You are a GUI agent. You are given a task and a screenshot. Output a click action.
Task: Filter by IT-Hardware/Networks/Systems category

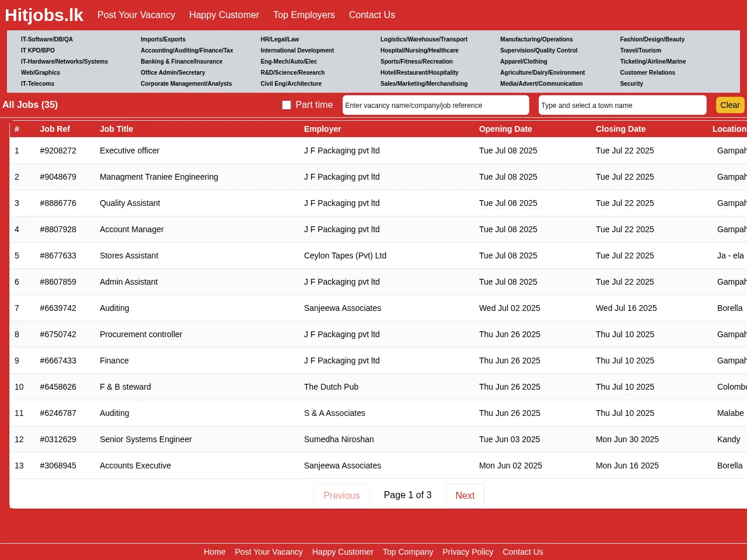[64, 61]
